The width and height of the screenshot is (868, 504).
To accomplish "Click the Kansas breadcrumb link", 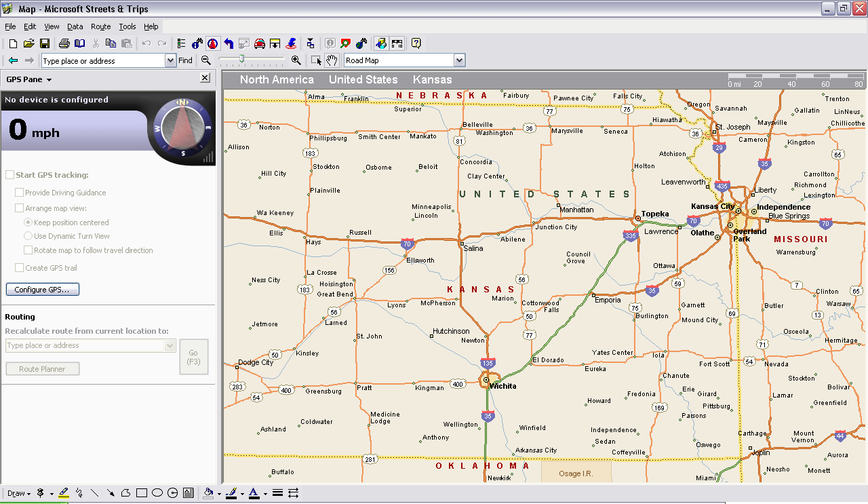I will click(432, 79).
